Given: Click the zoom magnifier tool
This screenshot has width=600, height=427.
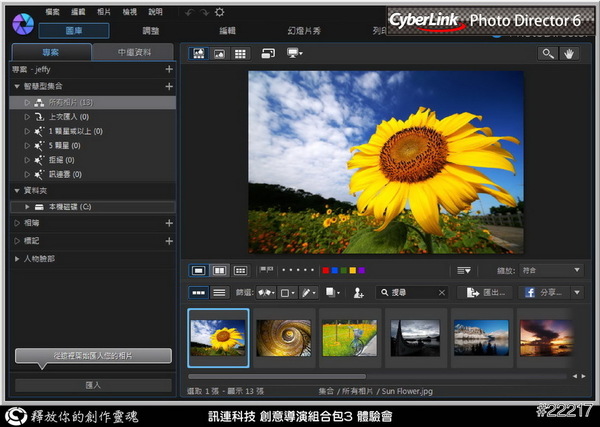Looking at the screenshot, I should (547, 53).
